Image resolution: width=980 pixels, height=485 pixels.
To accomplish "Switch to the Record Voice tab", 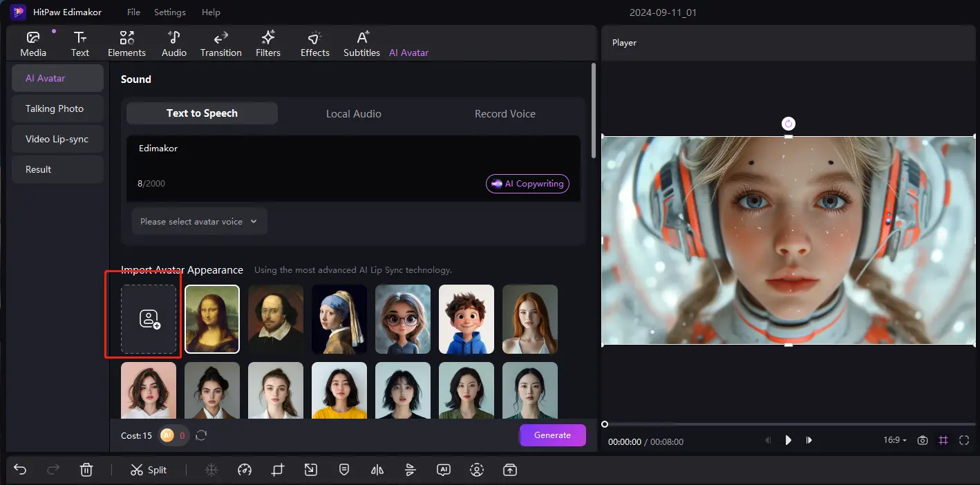I will pyautogui.click(x=505, y=113).
